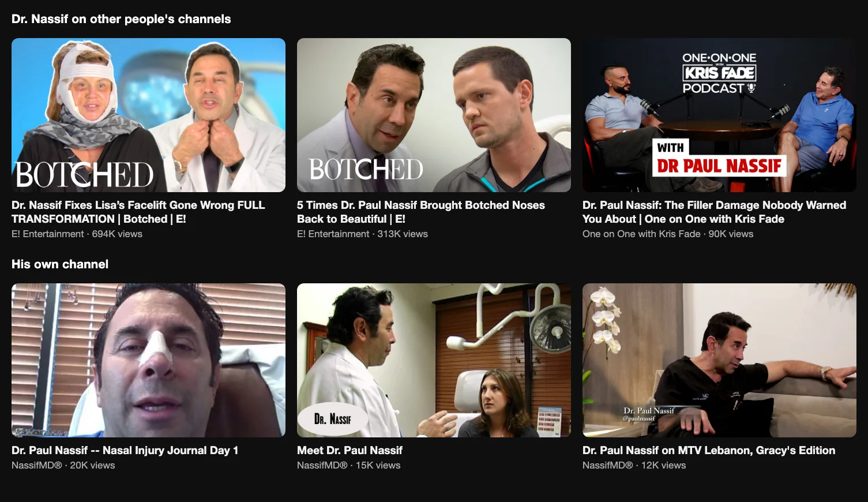The width and height of the screenshot is (868, 502).
Task: Open the MTV Lebanon Gracy's Edition thumbnail
Action: [719, 360]
